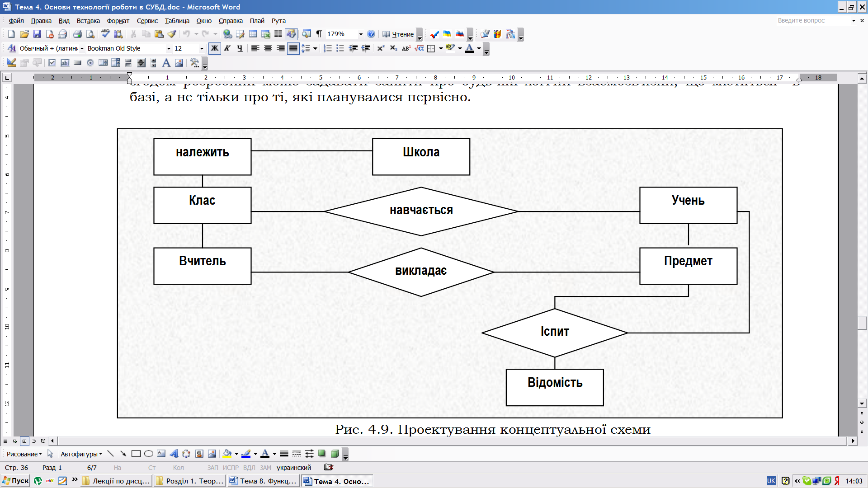Click the Insert Table icon
Viewport: 868px width, 488px height.
click(x=253, y=34)
